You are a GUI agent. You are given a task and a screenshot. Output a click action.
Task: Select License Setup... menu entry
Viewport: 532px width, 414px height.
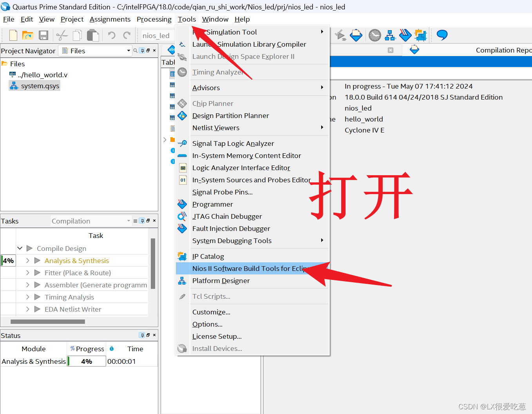(x=253, y=336)
